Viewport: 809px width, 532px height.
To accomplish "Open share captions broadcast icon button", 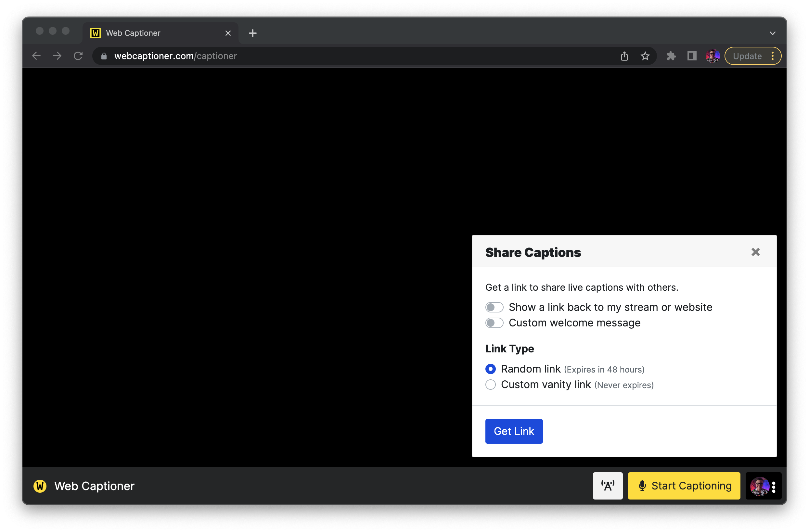I will [x=608, y=486].
